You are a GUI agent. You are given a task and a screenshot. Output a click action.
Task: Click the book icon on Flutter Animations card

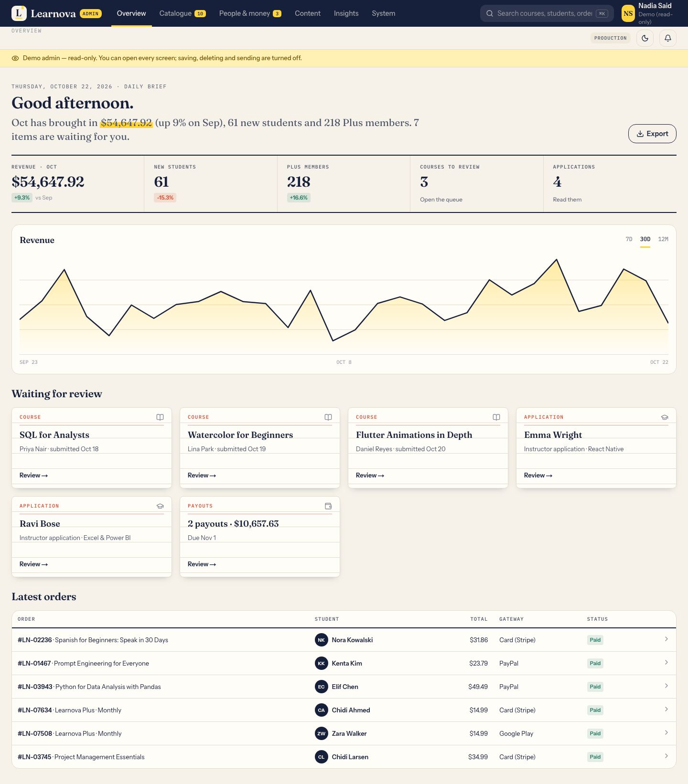pos(496,417)
